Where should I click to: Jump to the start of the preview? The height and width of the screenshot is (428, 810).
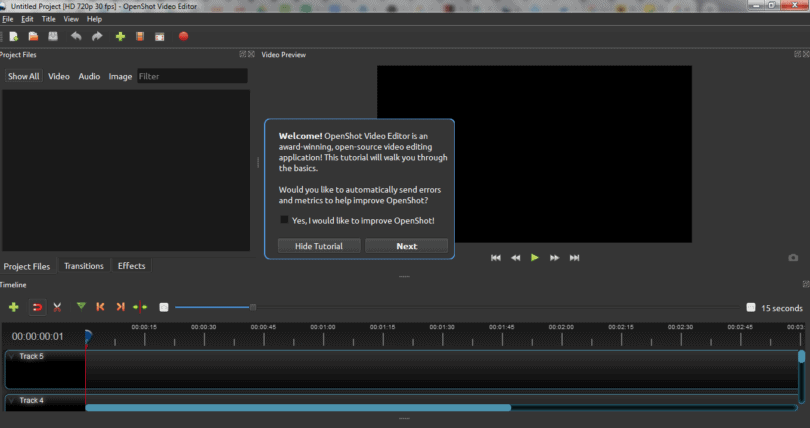point(496,258)
